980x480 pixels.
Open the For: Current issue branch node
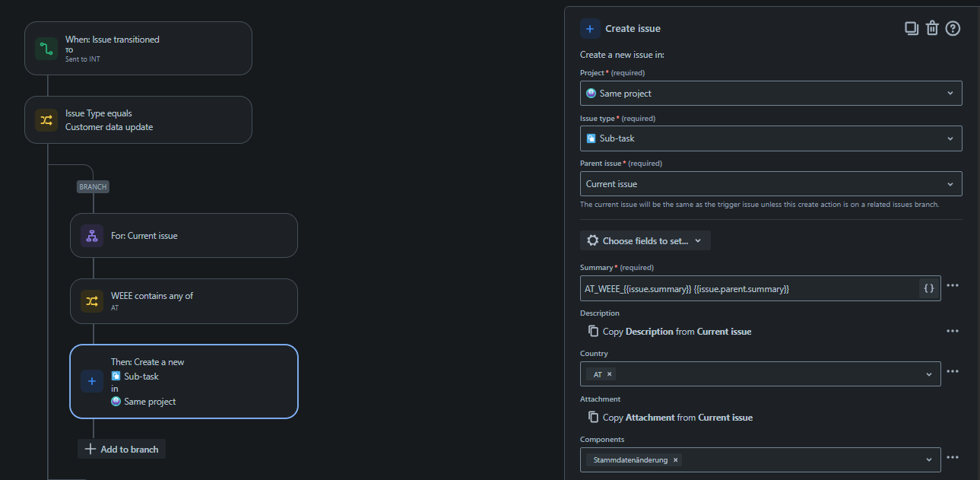tap(184, 236)
